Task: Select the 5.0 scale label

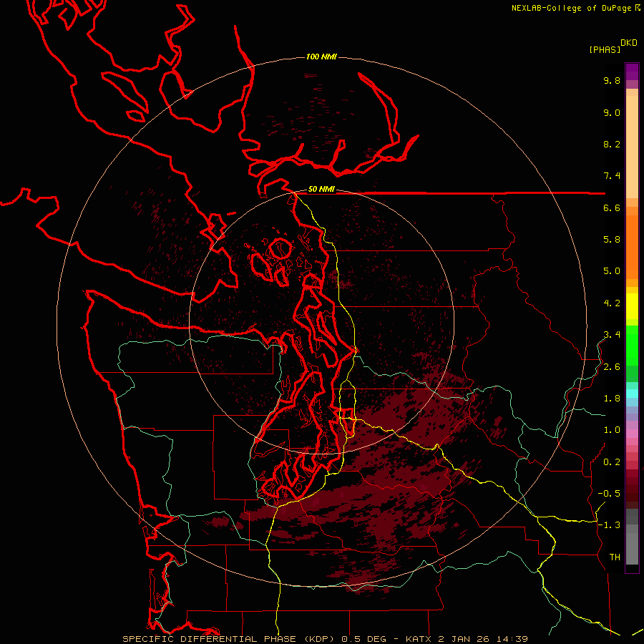Action: (612, 271)
